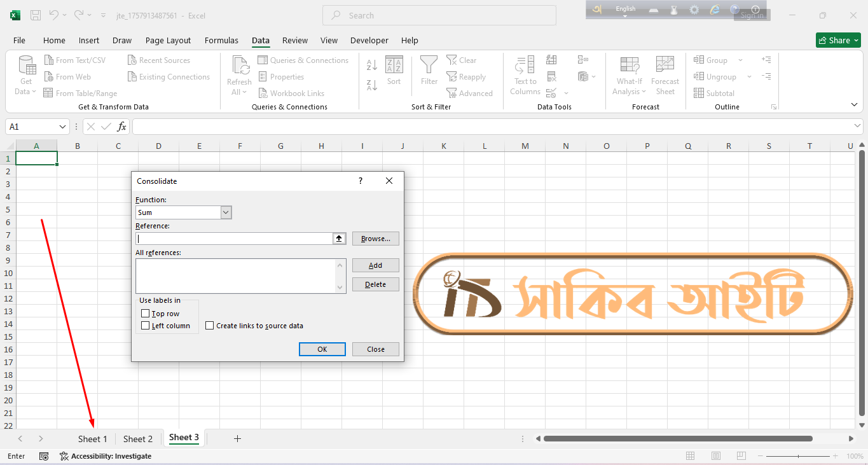Tick Create links to source data
868x465 pixels.
point(210,326)
